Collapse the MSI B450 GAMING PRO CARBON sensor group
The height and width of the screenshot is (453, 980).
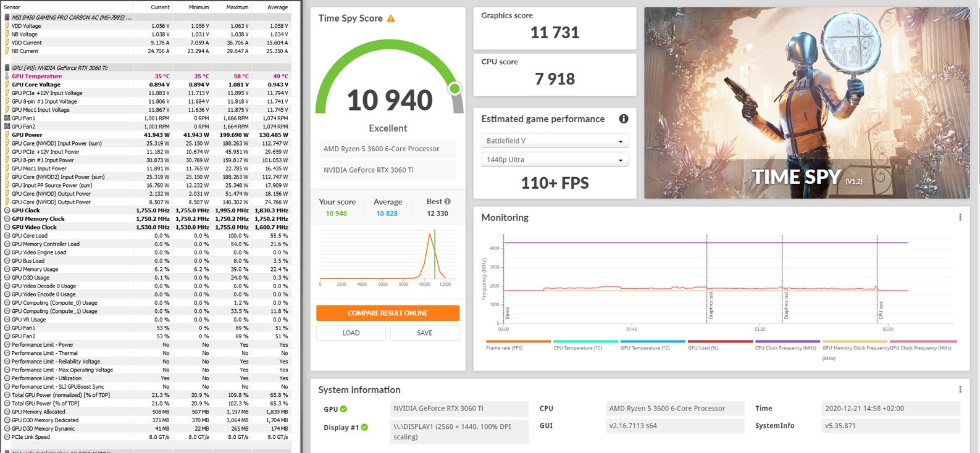pos(72,17)
